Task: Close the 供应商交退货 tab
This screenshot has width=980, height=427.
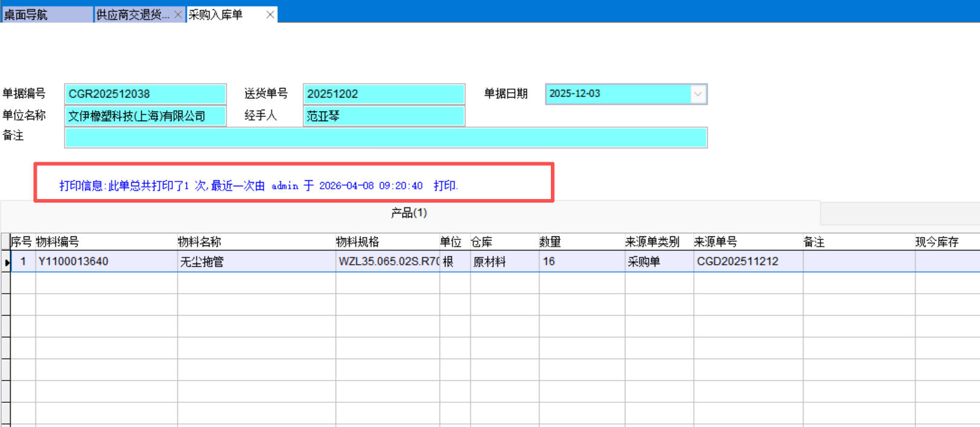Action: 178,15
